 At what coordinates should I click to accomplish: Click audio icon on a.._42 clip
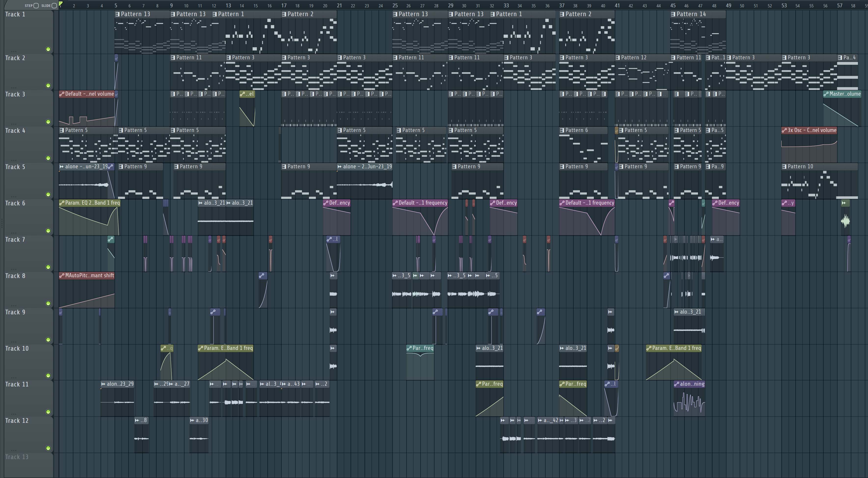coord(540,420)
